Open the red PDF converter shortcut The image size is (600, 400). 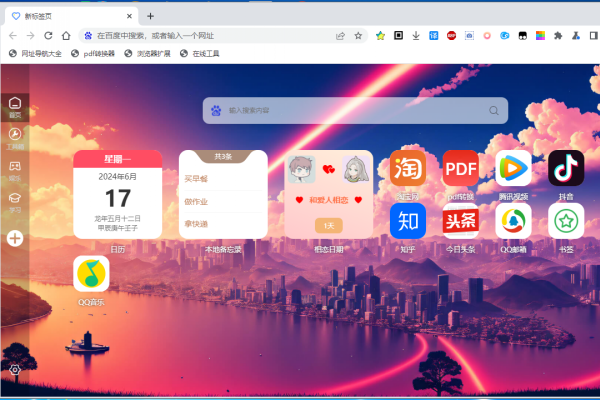point(460,168)
